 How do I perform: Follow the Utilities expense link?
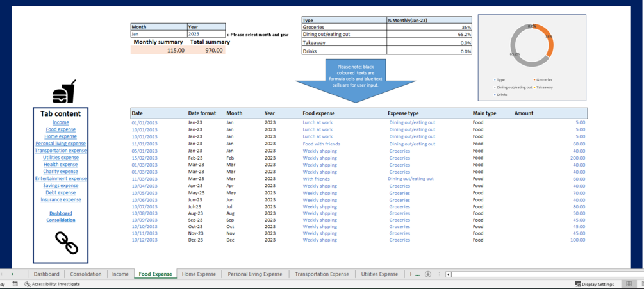[x=61, y=157]
